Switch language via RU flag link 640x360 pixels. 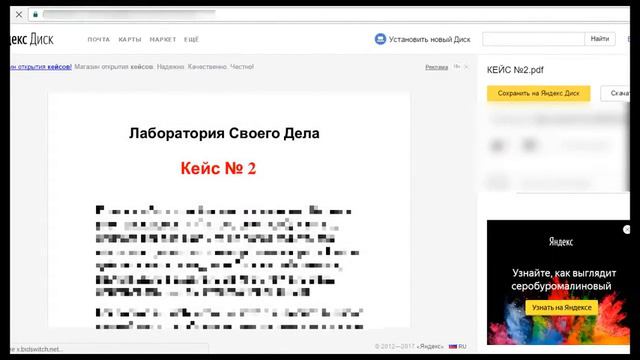458,347
